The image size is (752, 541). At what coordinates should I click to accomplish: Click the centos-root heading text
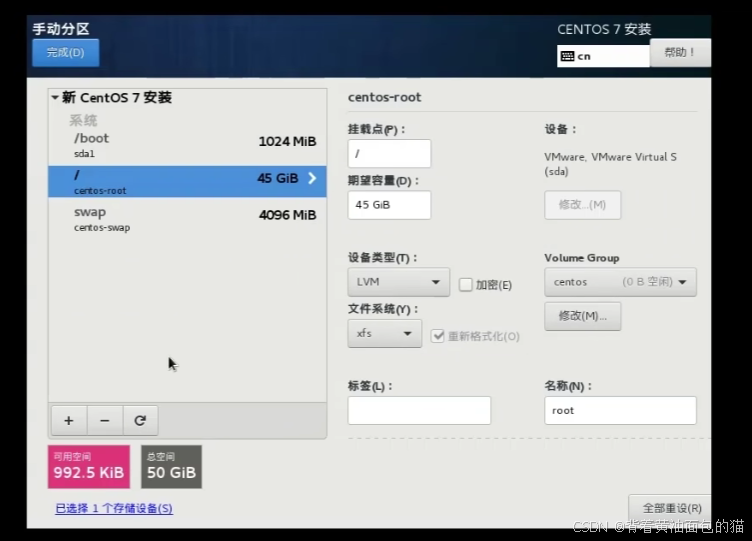pyautogui.click(x=384, y=97)
